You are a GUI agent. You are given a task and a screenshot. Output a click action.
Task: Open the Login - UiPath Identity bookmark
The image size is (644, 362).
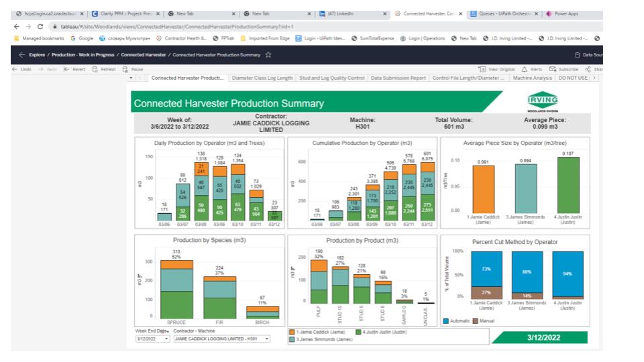(321, 38)
